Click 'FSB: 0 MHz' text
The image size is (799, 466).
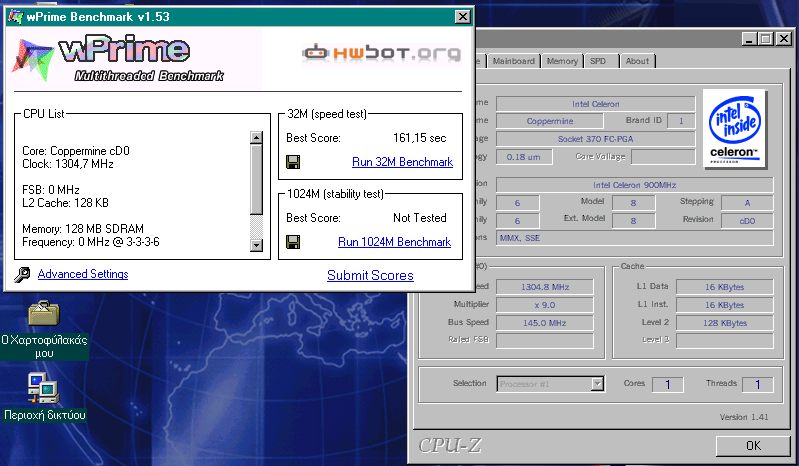(x=50, y=190)
